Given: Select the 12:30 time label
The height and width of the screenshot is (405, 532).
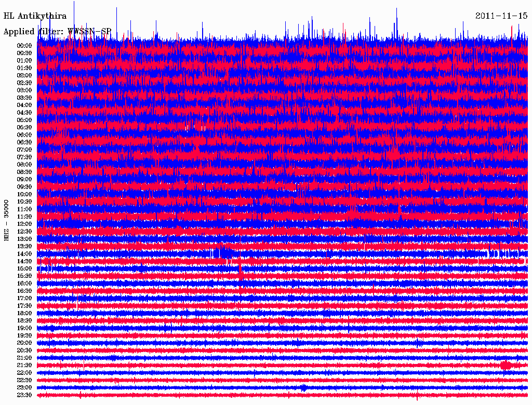Looking at the screenshot, I should (x=24, y=232).
